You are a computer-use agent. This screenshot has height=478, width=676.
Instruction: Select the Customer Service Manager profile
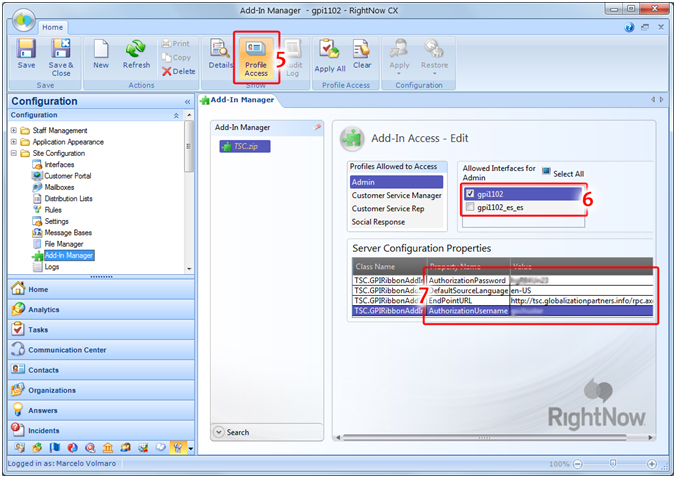tap(395, 195)
